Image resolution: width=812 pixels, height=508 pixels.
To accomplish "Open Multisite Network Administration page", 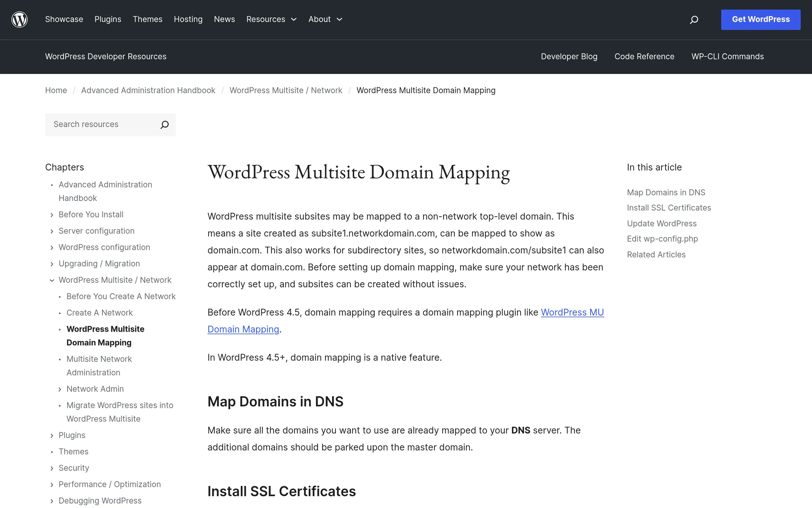I will click(x=99, y=365).
